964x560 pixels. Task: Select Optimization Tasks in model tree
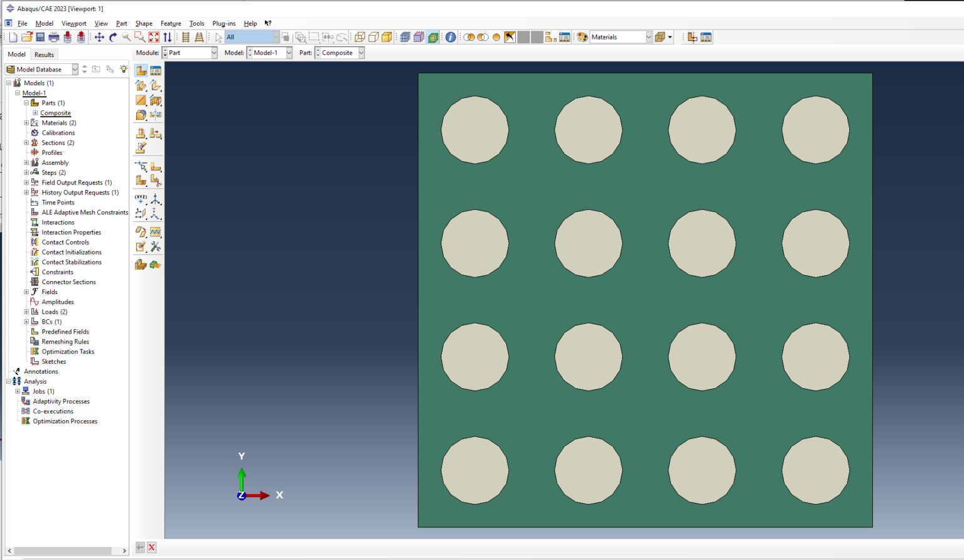tap(68, 352)
